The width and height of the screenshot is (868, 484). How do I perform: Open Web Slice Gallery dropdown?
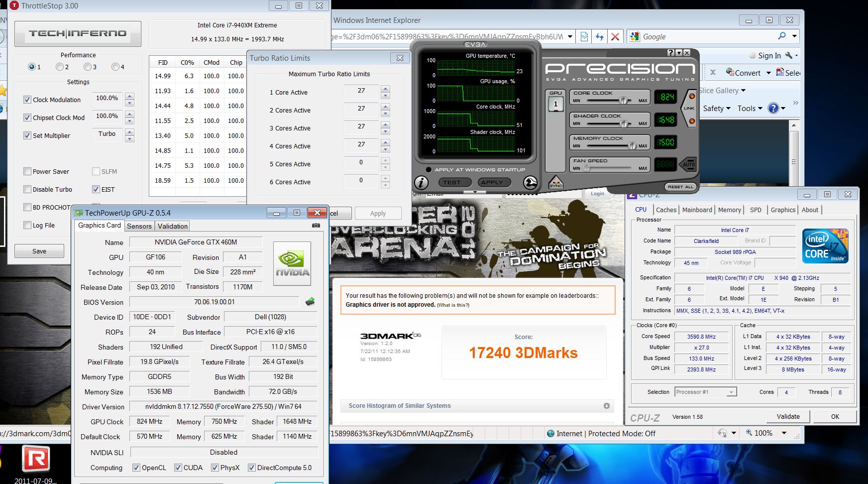coord(743,91)
